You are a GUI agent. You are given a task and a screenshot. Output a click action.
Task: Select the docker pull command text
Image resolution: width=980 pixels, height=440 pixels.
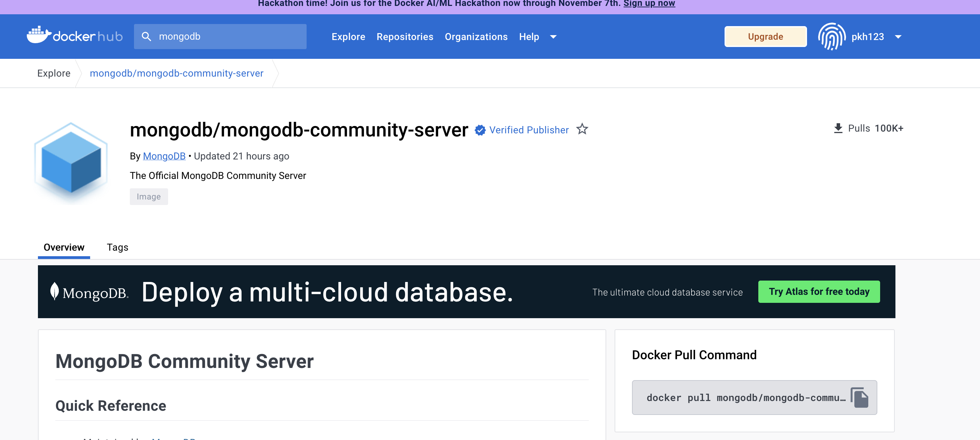[746, 398]
